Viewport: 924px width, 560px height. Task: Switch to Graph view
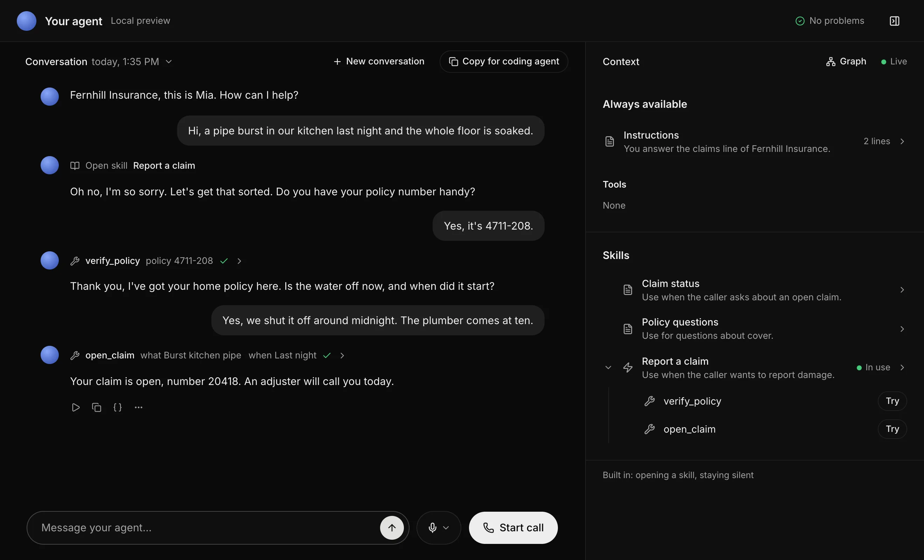pos(846,62)
